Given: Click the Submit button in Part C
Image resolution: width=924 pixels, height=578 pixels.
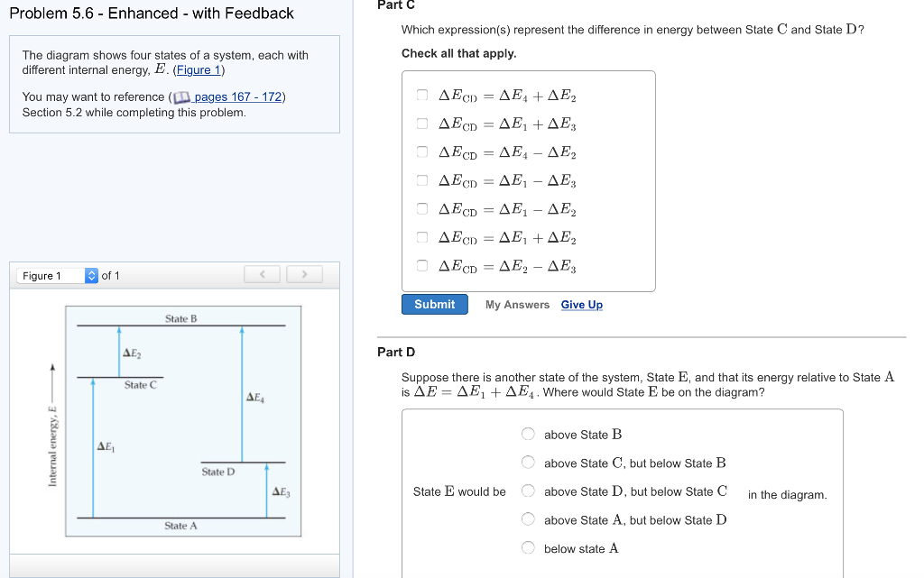Looking at the screenshot, I should coord(434,304).
